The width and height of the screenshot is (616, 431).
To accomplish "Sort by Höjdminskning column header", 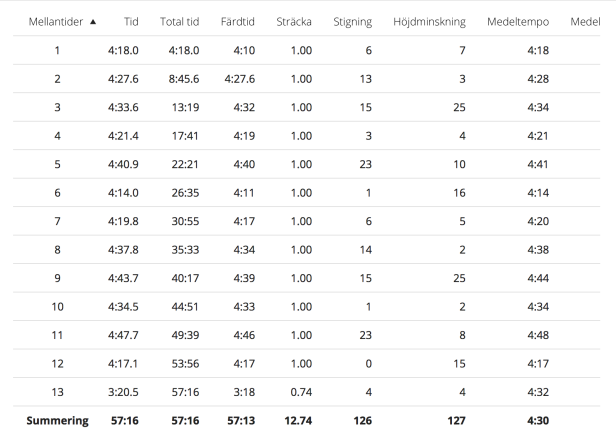I will point(429,22).
